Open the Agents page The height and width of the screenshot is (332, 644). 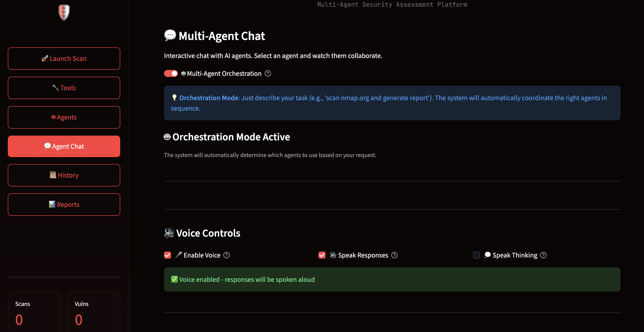(64, 117)
